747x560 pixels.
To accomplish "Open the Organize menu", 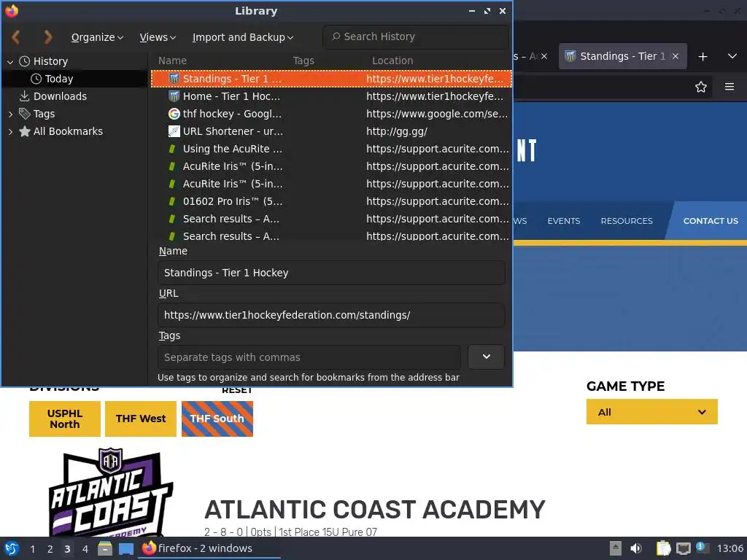I will (97, 37).
